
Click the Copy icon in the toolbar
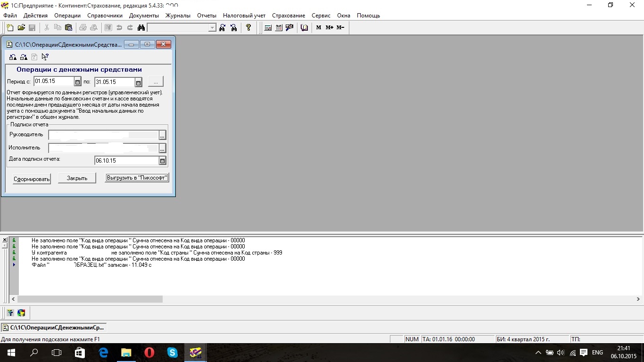58,28
